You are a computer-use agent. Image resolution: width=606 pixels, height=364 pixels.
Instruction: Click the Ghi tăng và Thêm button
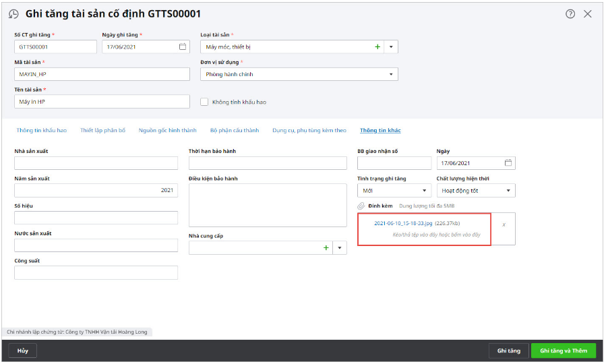563,351
